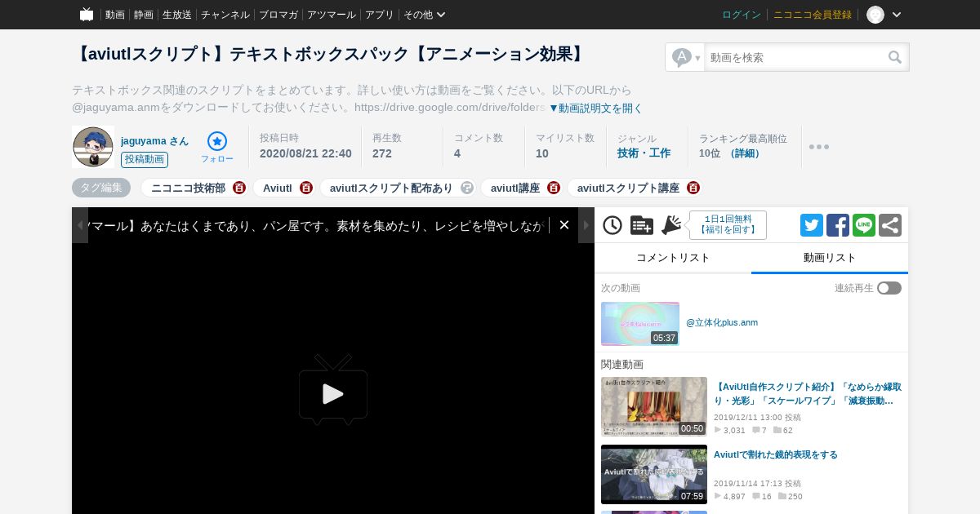
Task: Open the 技術・工作 genre link
Action: click(x=644, y=153)
